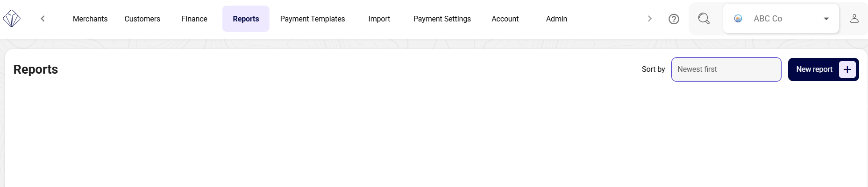Open the user profile icon

click(854, 19)
